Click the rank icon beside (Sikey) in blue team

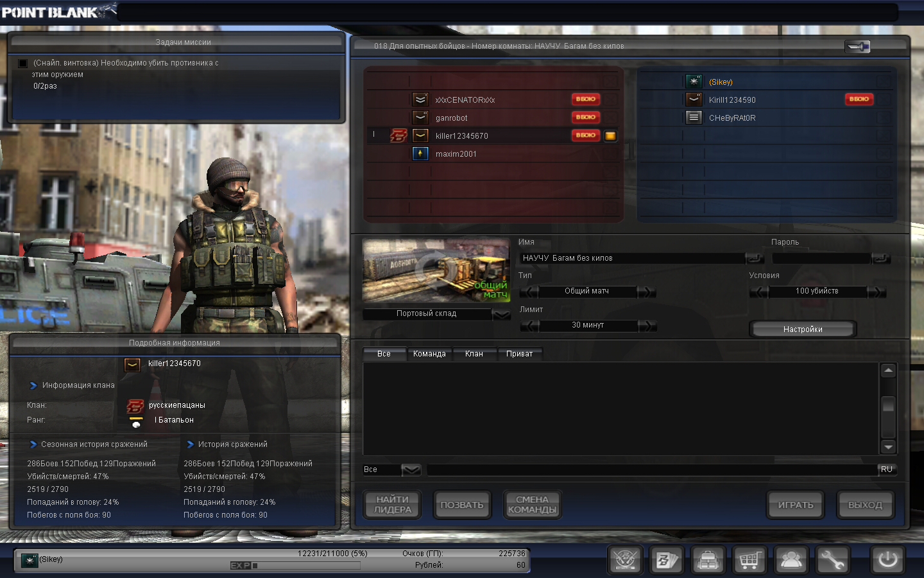694,82
